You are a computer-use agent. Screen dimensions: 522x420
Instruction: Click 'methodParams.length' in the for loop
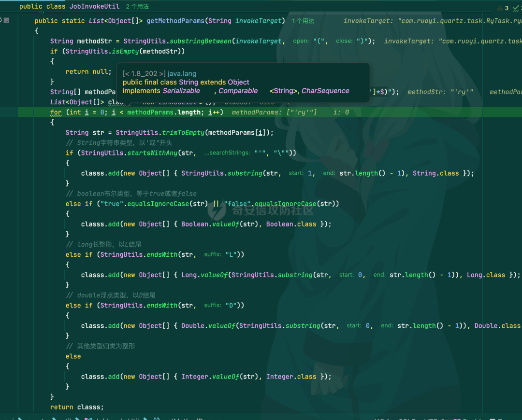click(165, 112)
